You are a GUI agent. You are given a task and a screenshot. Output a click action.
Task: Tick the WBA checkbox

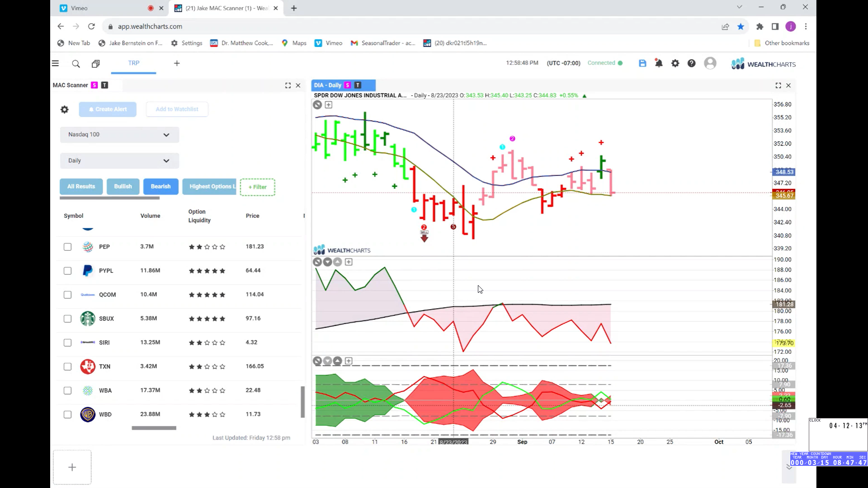tap(67, 390)
